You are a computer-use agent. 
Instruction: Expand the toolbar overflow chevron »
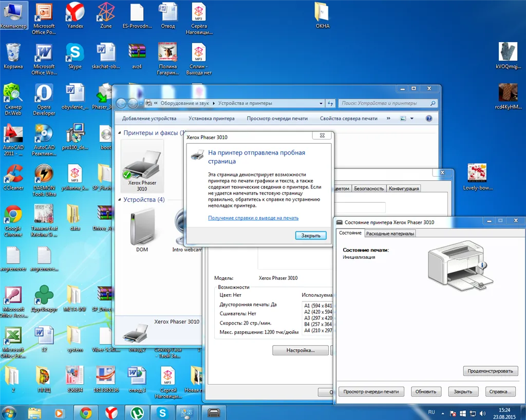(388, 118)
